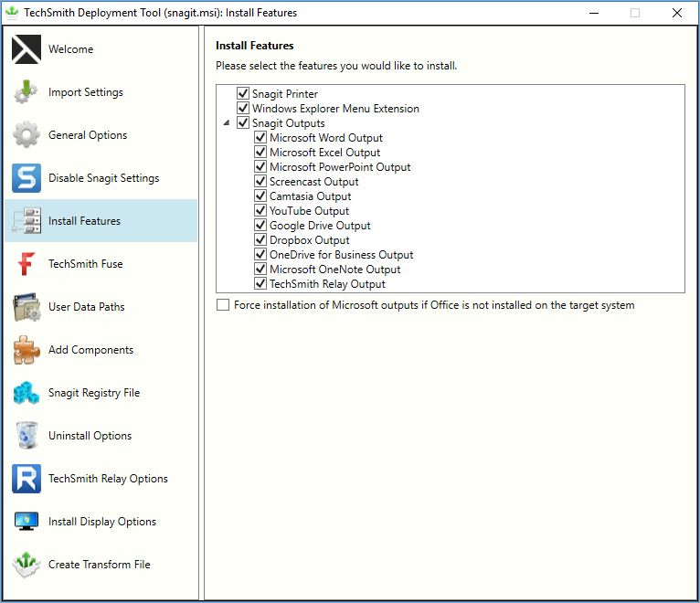Click the General Options gear icon
700x603 pixels.
point(27,135)
